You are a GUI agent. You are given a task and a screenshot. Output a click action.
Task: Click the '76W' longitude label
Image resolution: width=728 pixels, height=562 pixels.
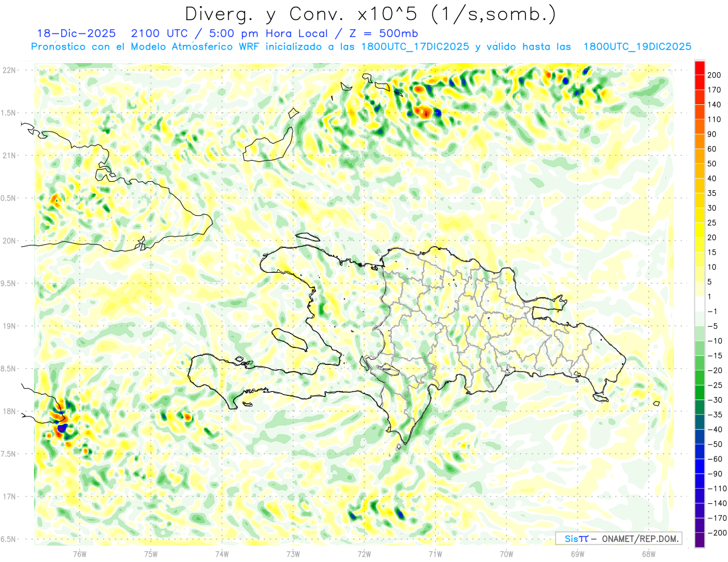pyautogui.click(x=79, y=553)
